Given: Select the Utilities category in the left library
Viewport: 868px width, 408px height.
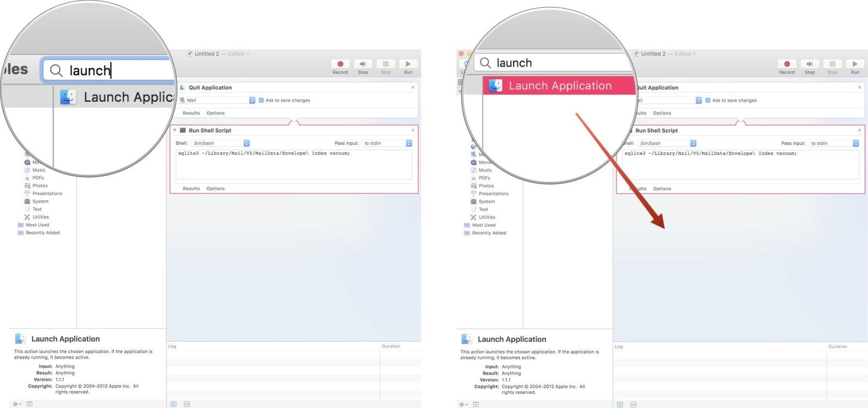Looking at the screenshot, I should [x=40, y=217].
